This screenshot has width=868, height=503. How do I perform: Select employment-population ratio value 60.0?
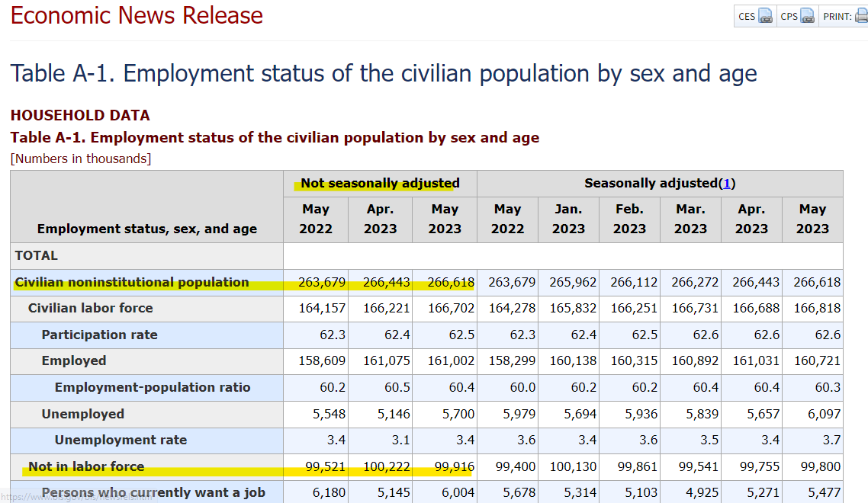(522, 387)
